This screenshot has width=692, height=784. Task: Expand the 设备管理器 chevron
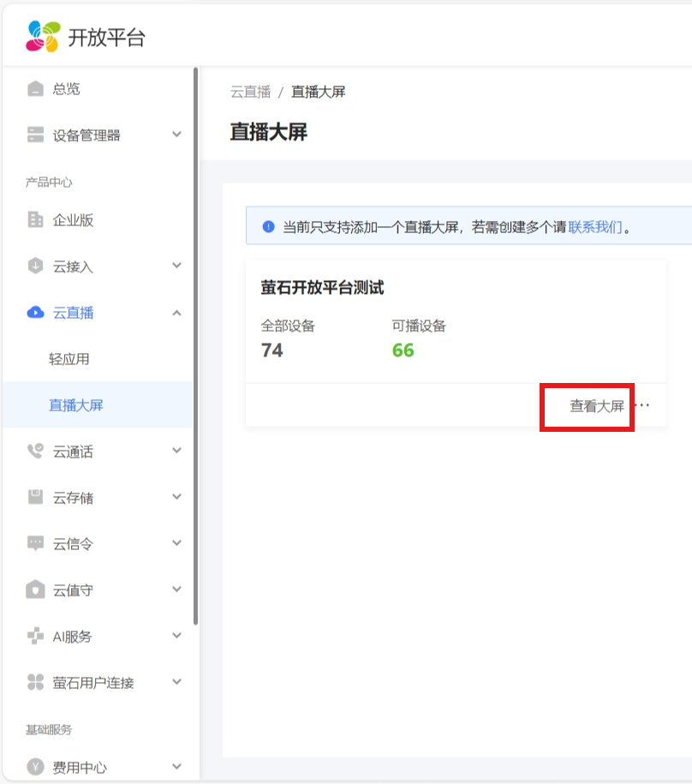177,135
